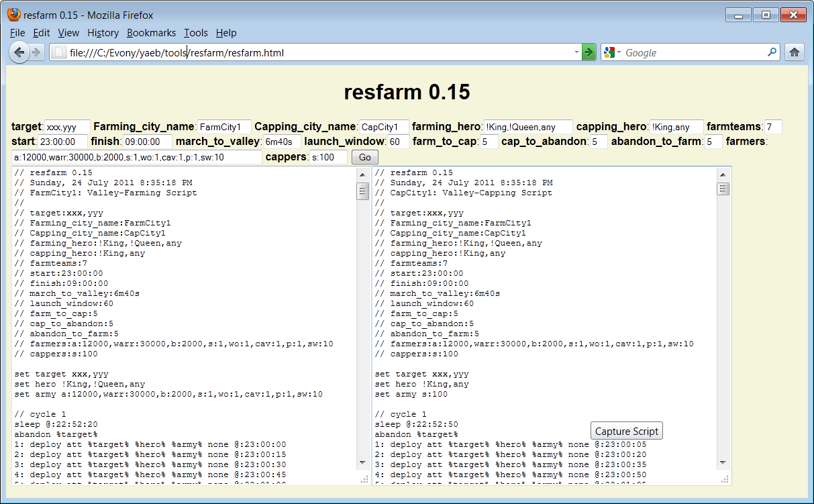Click the Capture Script button
Viewport: 814px width, 504px height.
pyautogui.click(x=627, y=432)
